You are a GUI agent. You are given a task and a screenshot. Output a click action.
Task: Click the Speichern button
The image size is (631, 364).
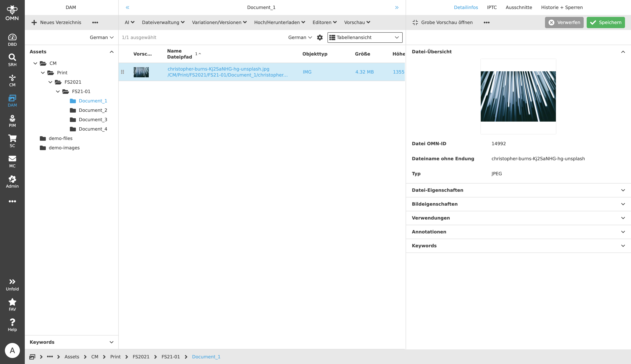(605, 23)
